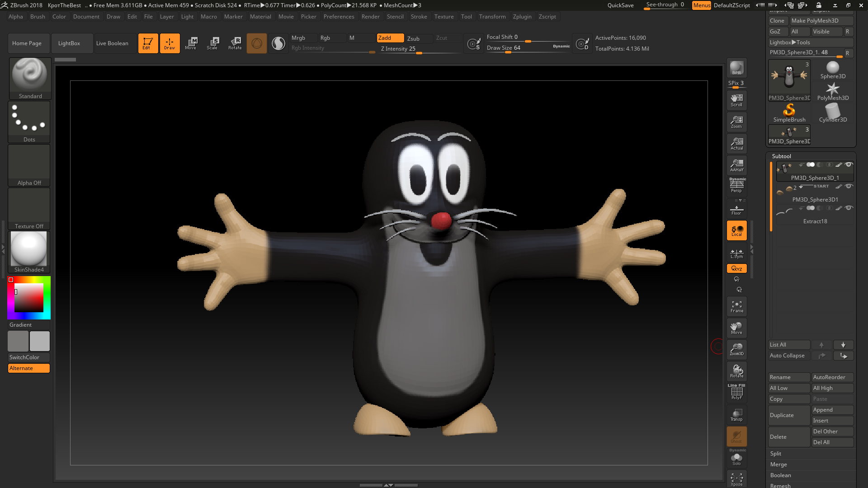The height and width of the screenshot is (488, 868).
Task: Select the ZoomSD navigation icon
Action: pyautogui.click(x=736, y=349)
